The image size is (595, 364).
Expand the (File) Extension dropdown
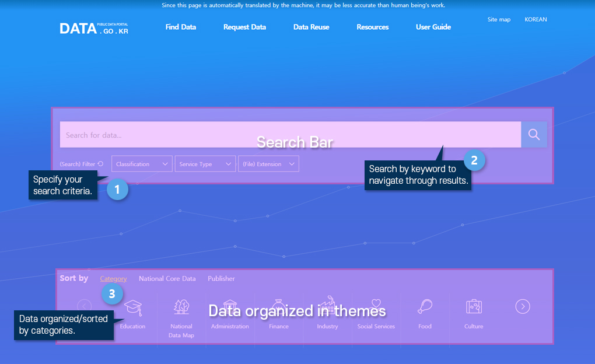point(268,164)
